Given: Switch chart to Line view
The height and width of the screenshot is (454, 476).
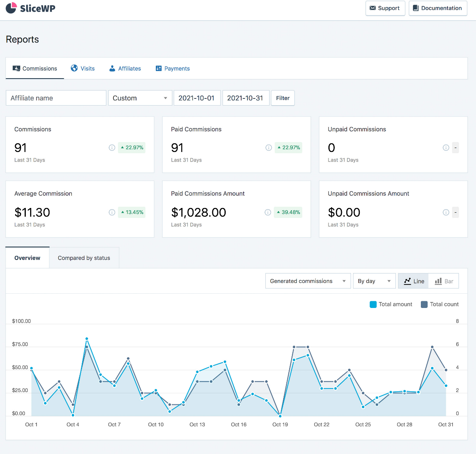Looking at the screenshot, I should pos(413,281).
